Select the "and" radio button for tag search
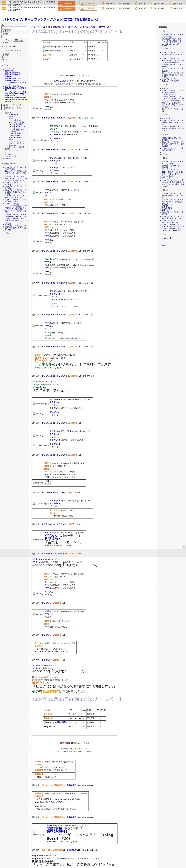The width and height of the screenshot is (186, 868). pos(6,39)
